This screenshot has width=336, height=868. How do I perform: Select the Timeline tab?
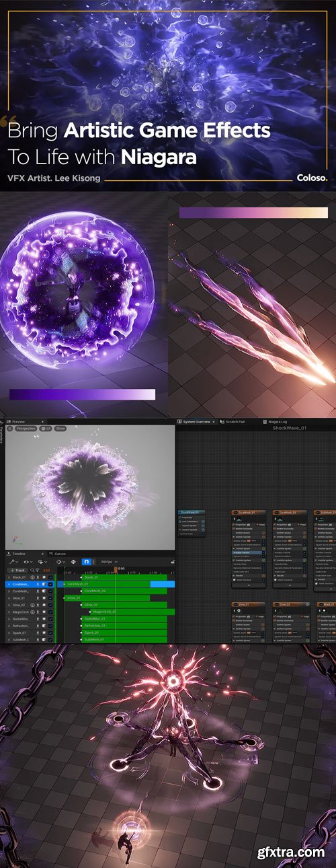18,554
